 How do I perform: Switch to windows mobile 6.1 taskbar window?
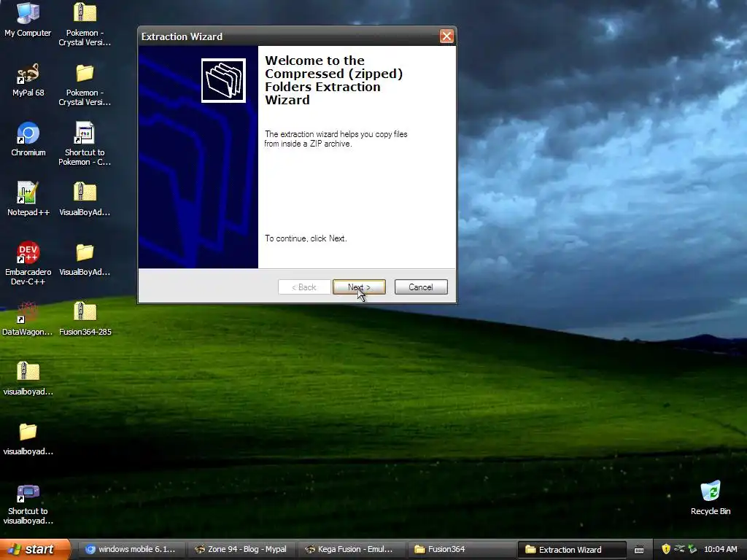point(131,549)
